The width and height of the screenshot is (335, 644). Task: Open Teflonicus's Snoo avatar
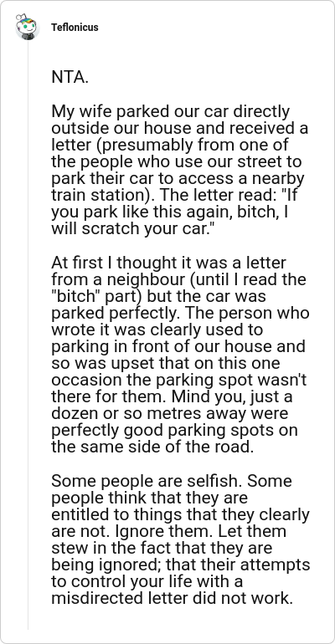click(28, 27)
